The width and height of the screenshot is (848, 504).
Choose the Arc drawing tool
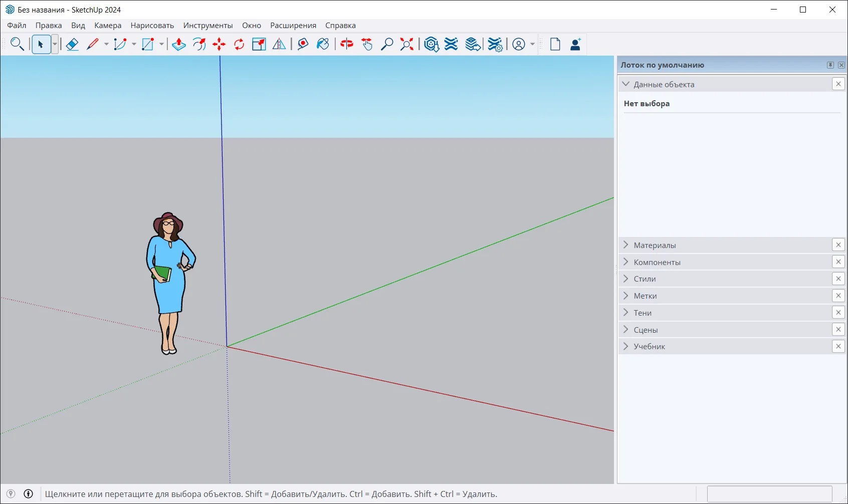tap(120, 44)
